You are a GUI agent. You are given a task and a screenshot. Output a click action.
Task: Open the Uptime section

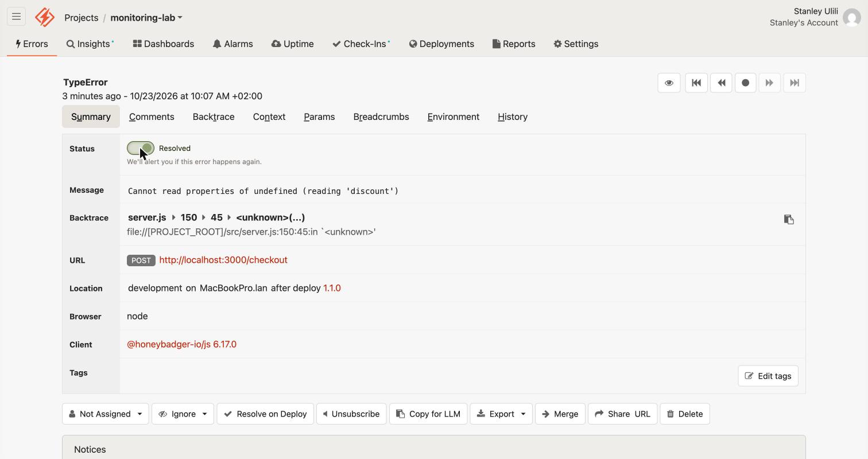tap(293, 44)
